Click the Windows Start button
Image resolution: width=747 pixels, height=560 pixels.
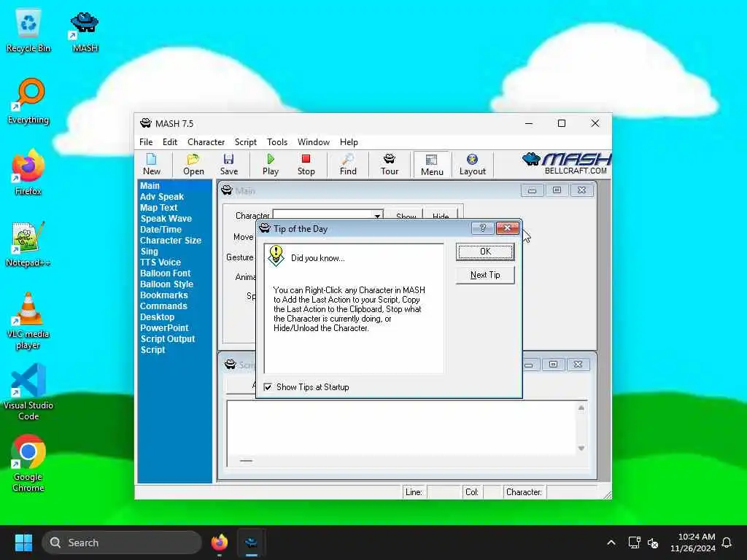click(x=23, y=542)
